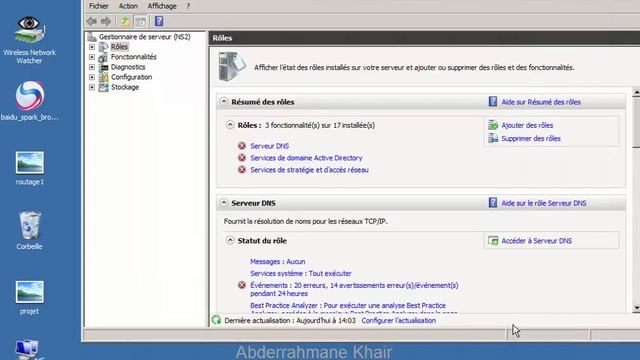Click the scrollbar up arrow
This screenshot has width=640, height=360.
636,93
